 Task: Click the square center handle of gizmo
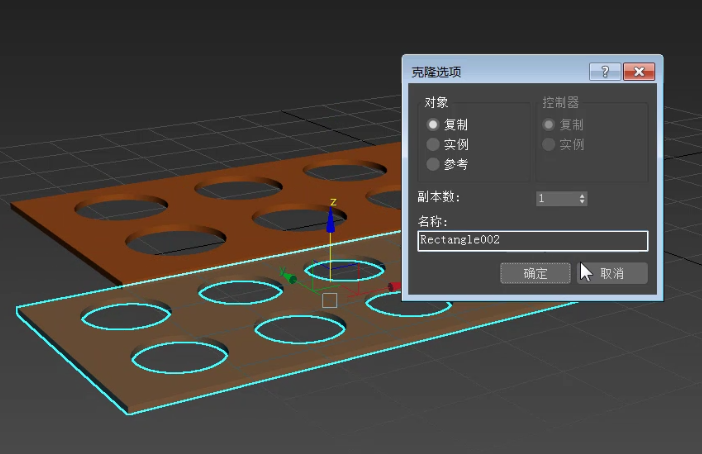pos(330,300)
